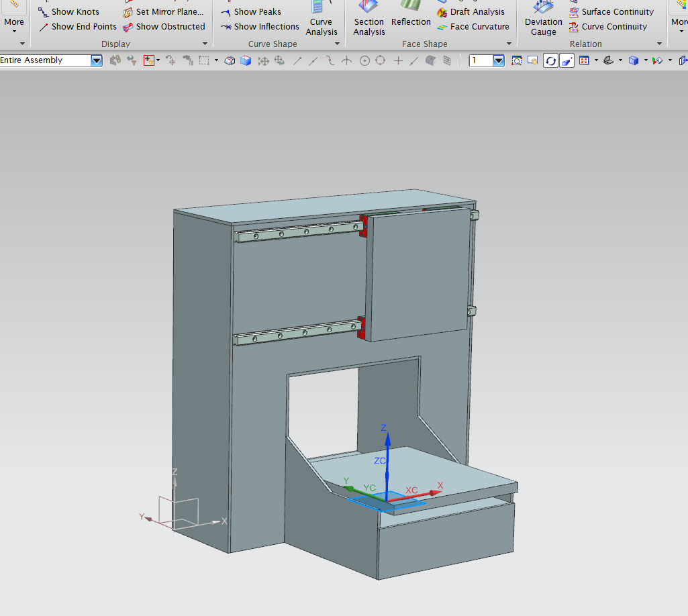
Task: Open the Curve Analysis tool
Action: [x=322, y=20]
